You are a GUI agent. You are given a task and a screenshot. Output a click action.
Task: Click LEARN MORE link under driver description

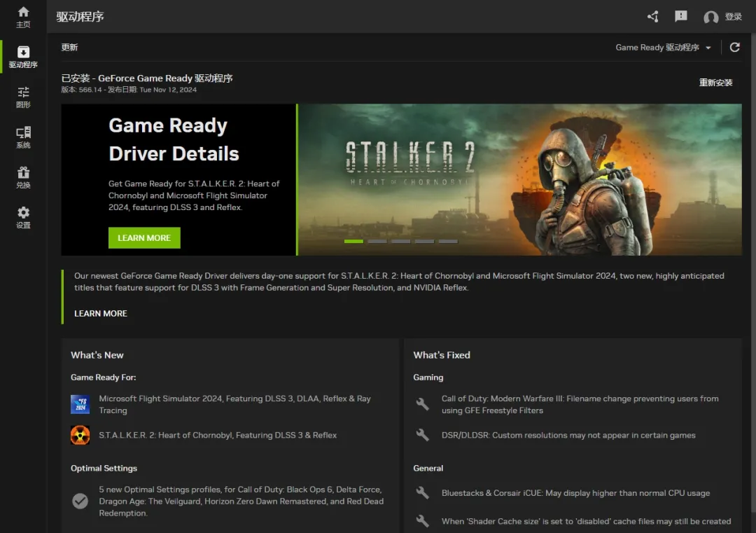point(101,314)
